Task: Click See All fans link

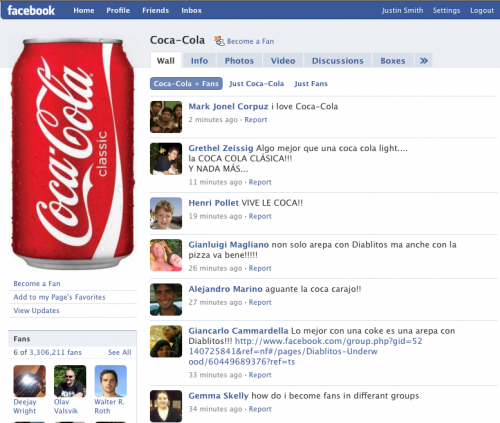Action: coord(120,352)
